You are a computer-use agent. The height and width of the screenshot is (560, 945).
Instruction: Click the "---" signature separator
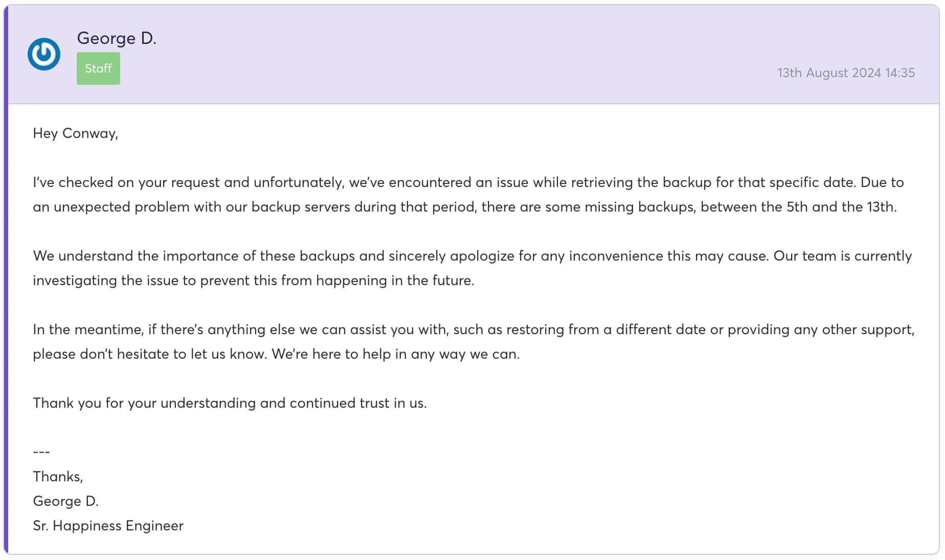pos(41,452)
